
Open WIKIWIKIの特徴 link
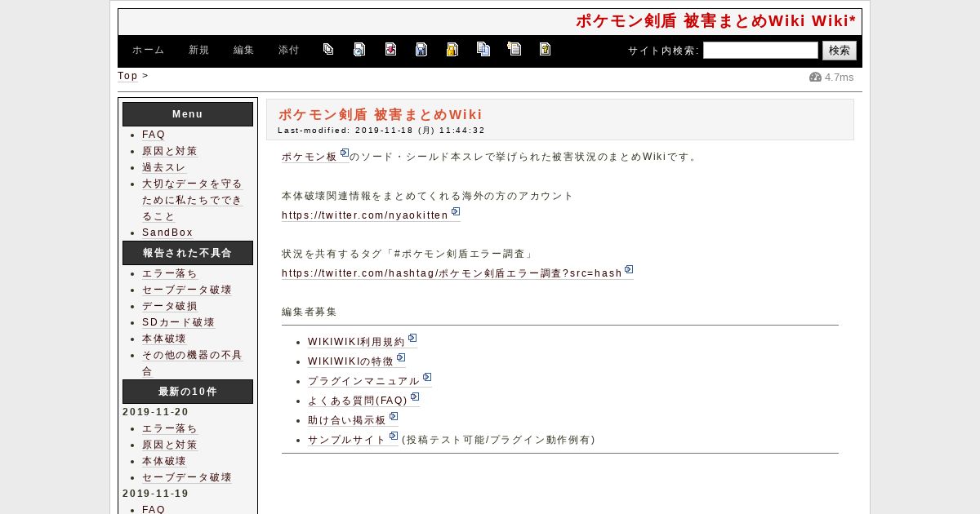350,361
